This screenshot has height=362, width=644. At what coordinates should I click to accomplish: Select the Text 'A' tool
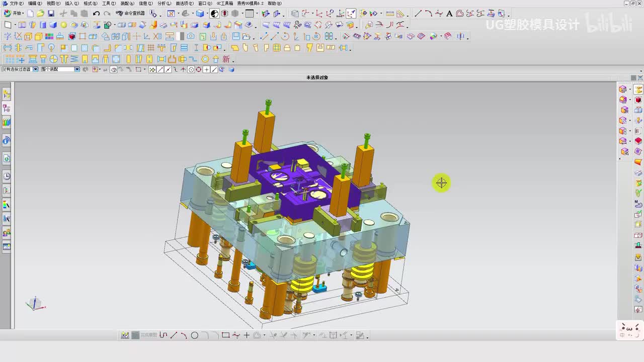(449, 14)
